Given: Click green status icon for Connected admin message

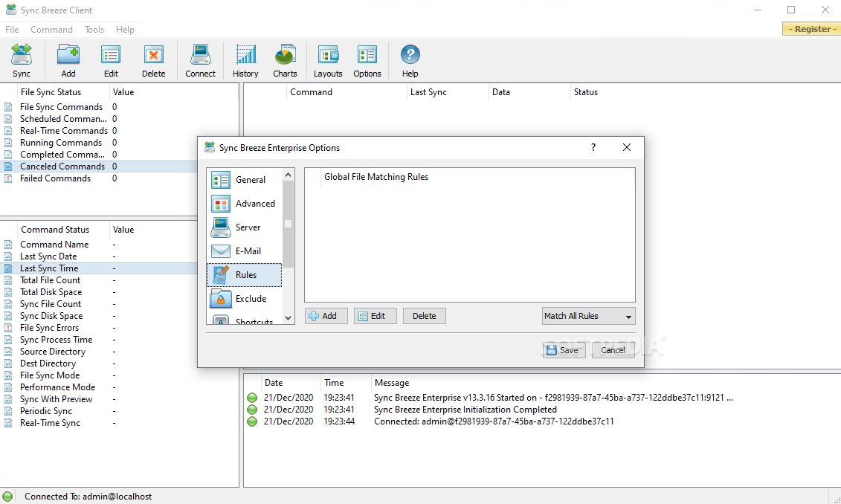Looking at the screenshot, I should 252,421.
